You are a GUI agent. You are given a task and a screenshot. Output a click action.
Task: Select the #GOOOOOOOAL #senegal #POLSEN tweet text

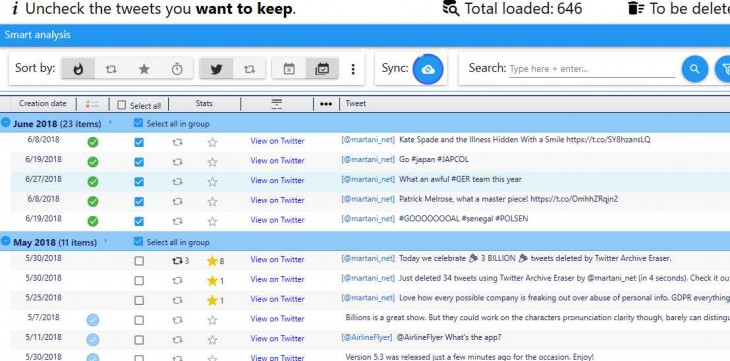pyautogui.click(x=464, y=218)
